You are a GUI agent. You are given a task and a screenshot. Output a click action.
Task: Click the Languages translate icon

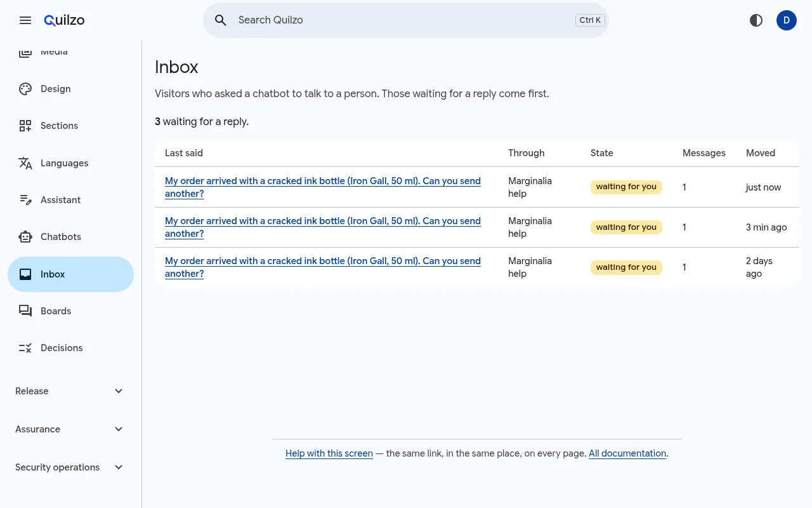tap(25, 163)
